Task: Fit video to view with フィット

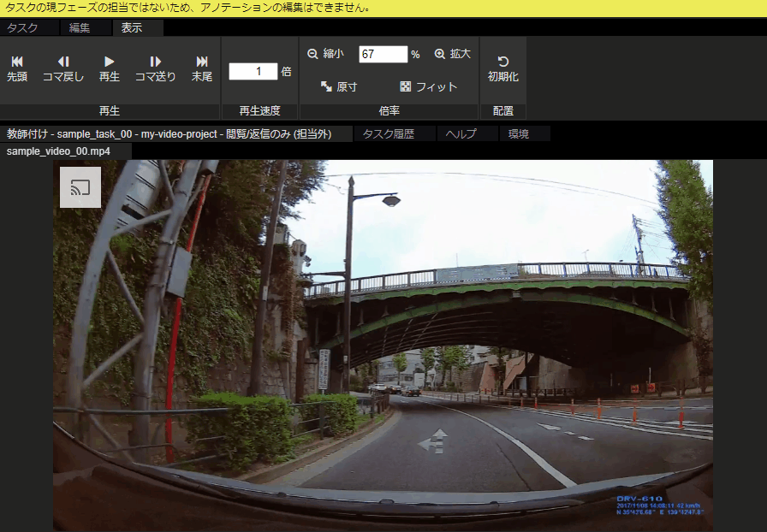Action: 429,86
